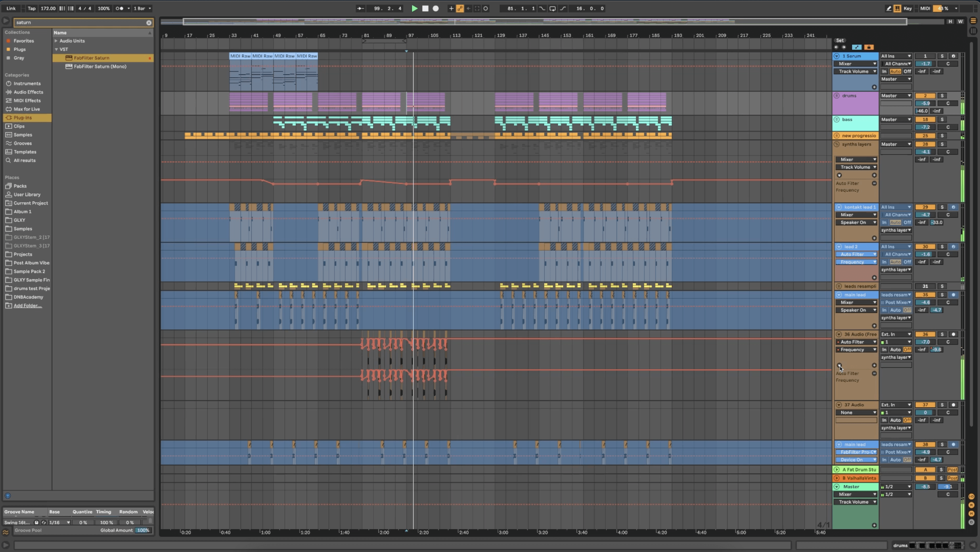980x552 pixels.
Task: Clear the saturn search field
Action: 149,23
